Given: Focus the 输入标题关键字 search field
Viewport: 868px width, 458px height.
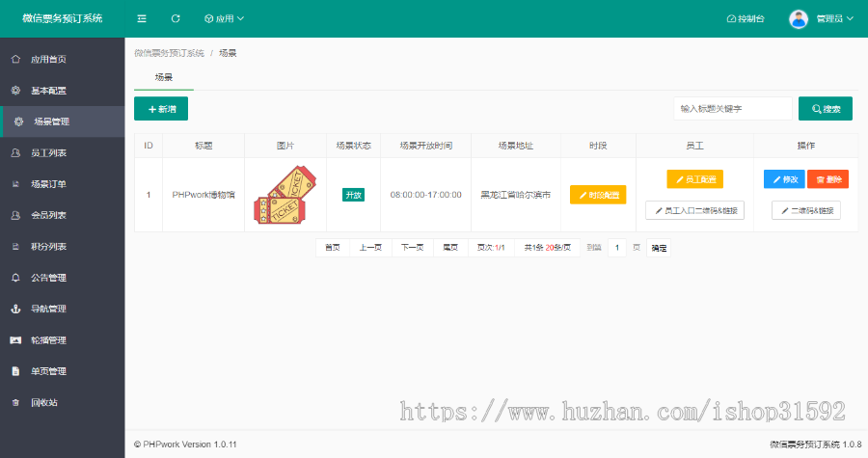Looking at the screenshot, I should click(733, 108).
